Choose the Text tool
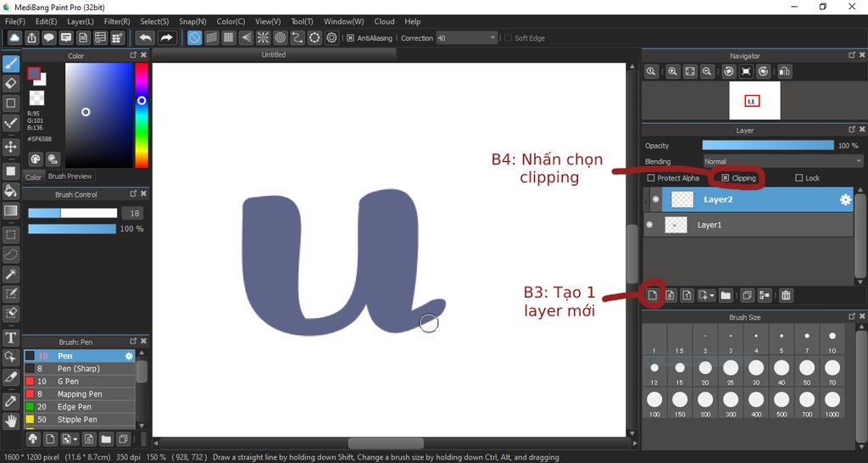Image resolution: width=868 pixels, height=463 pixels. [x=10, y=337]
